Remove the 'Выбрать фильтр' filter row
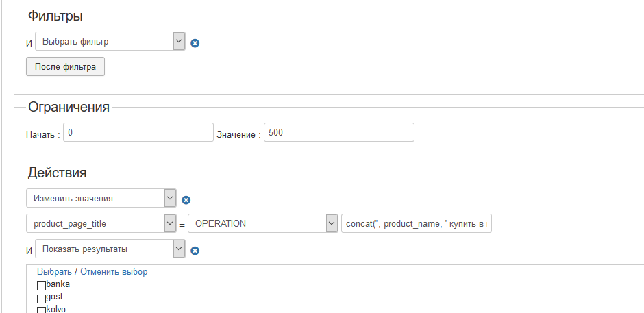 pos(195,43)
